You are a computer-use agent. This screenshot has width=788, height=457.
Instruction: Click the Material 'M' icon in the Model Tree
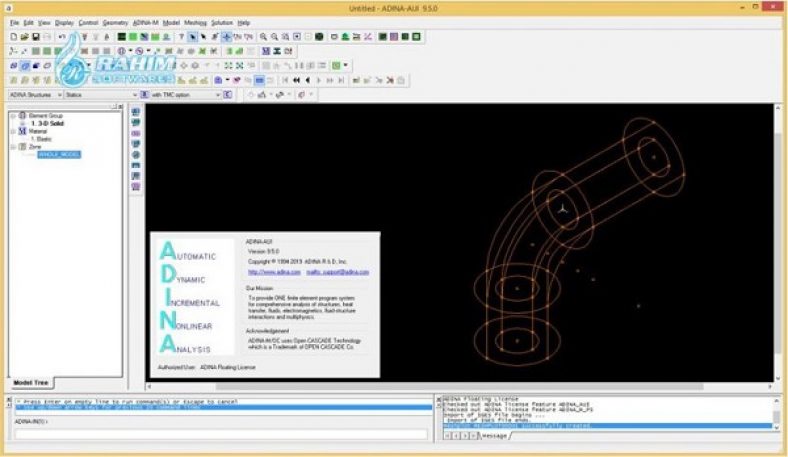[x=22, y=131]
